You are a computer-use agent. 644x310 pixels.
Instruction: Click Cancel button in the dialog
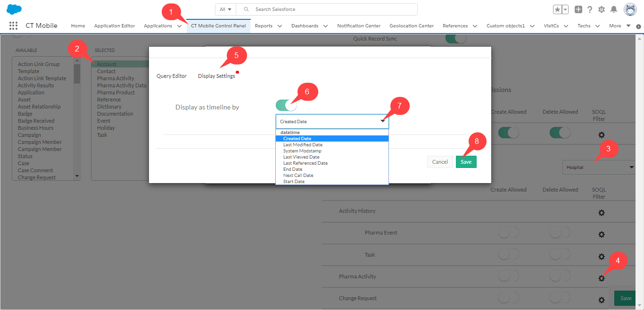(440, 162)
